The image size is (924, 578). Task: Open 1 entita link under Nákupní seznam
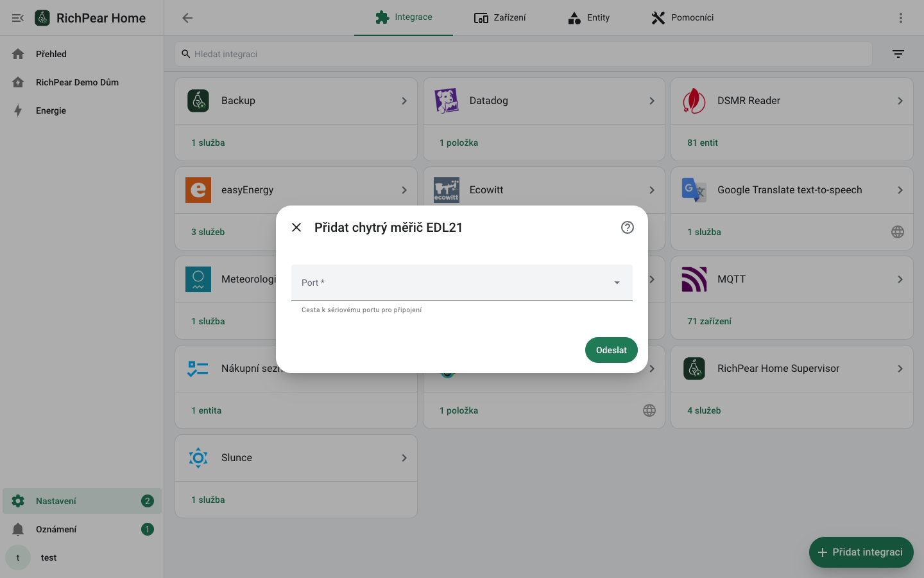point(206,410)
